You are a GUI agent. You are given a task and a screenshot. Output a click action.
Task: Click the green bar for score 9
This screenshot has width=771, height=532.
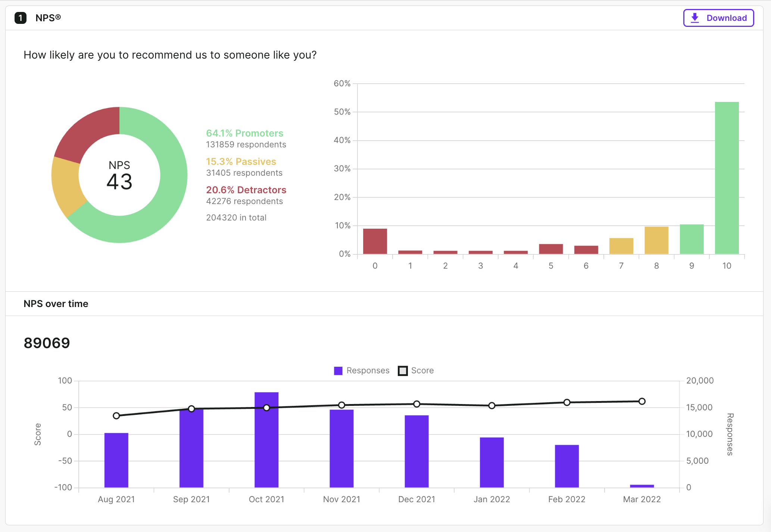pyautogui.click(x=692, y=239)
